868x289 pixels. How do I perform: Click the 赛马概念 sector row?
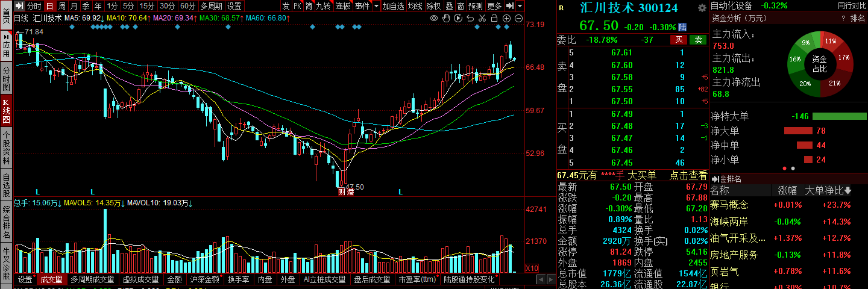pos(788,205)
